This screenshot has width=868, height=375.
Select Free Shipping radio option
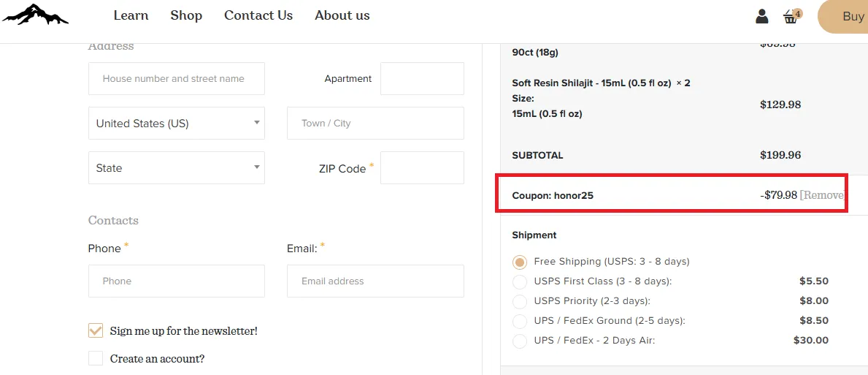(x=519, y=262)
